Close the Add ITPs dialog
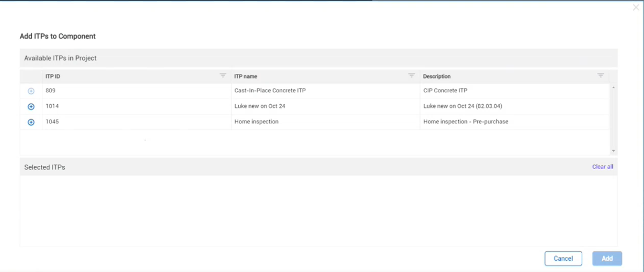 [x=636, y=8]
